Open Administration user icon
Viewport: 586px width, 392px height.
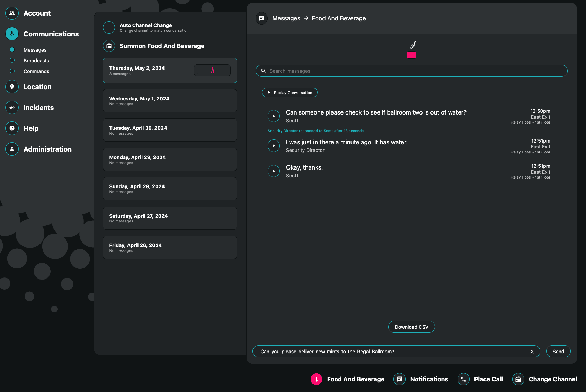12,149
